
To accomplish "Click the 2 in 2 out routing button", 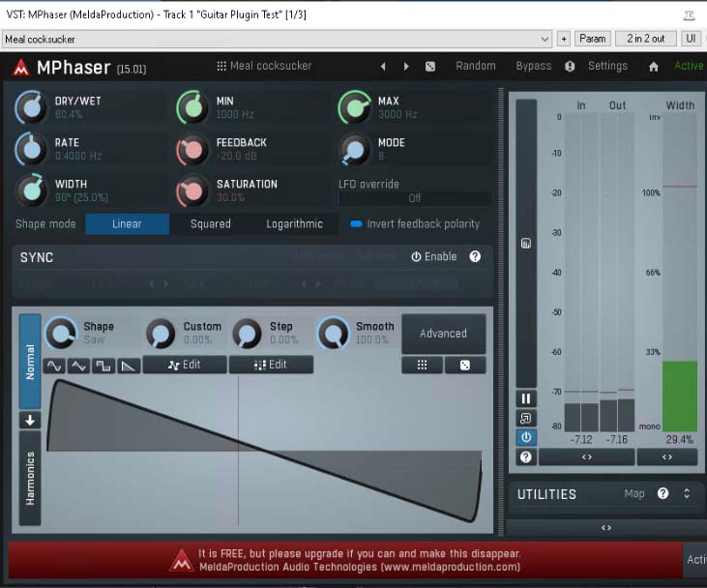I will click(646, 39).
